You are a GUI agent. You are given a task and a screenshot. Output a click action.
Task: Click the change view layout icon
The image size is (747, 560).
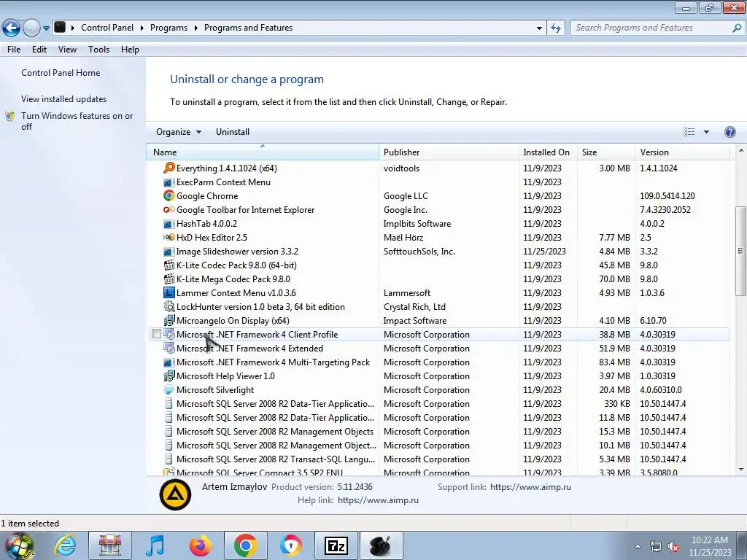tap(689, 132)
